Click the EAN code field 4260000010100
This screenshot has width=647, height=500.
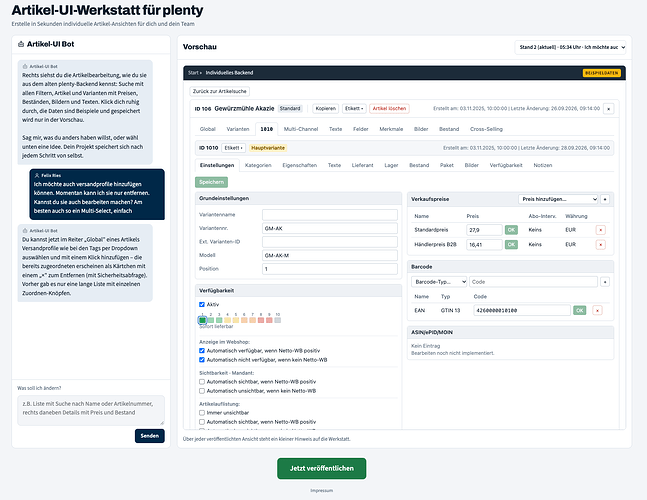coord(522,311)
